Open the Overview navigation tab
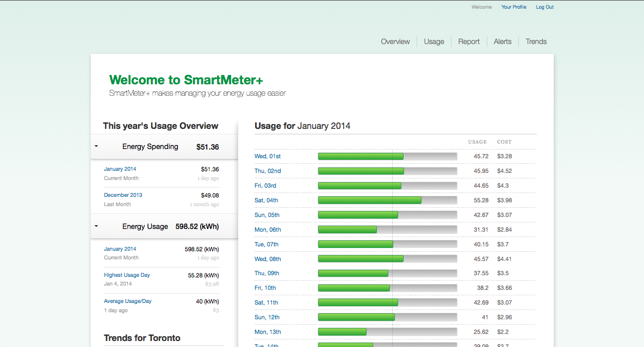This screenshot has width=644, height=347. coord(395,41)
